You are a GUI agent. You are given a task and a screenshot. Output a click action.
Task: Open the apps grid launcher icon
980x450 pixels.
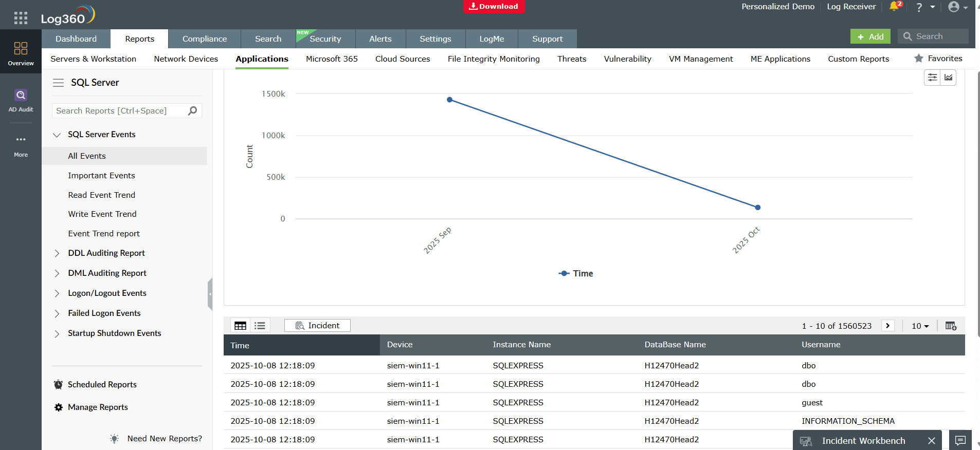[x=21, y=18]
